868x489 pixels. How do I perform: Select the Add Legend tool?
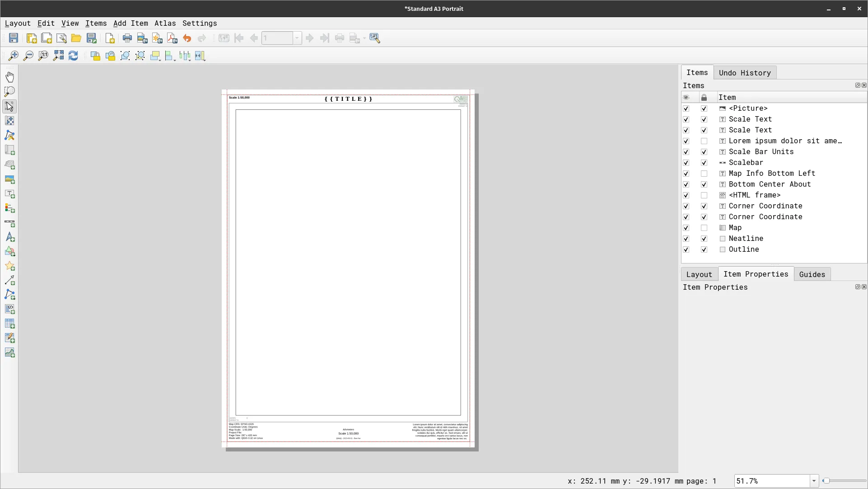pos(10,208)
